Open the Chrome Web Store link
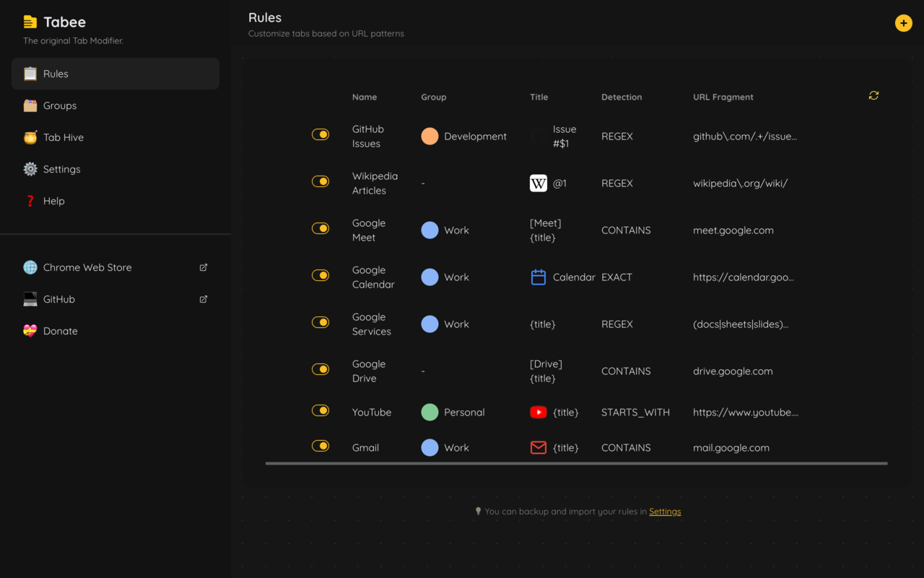The width and height of the screenshot is (924, 578). (x=115, y=267)
